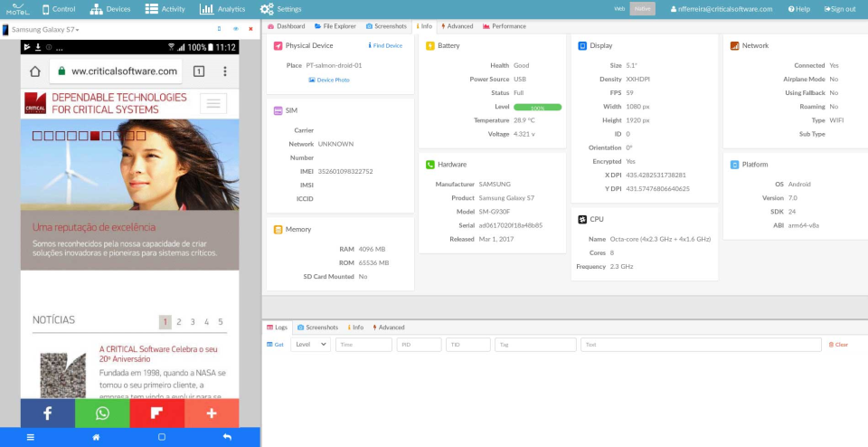
Task: Open lower Screenshots tab in log panel
Action: (x=317, y=328)
